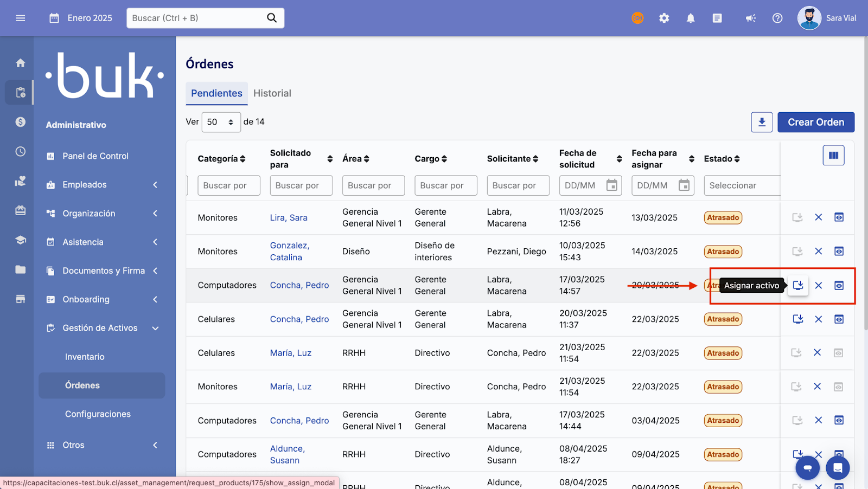Open the rows-per-page dropdown showing 50

tap(221, 122)
